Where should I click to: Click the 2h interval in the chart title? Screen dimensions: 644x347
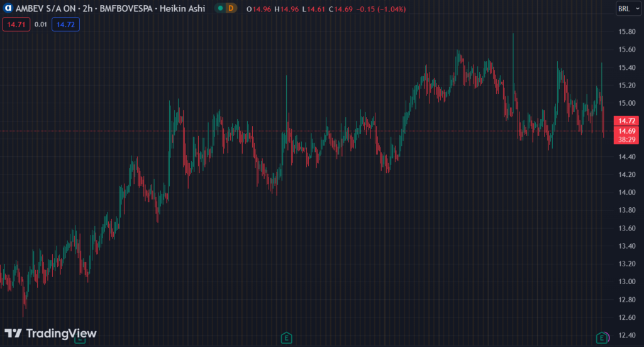click(x=87, y=9)
